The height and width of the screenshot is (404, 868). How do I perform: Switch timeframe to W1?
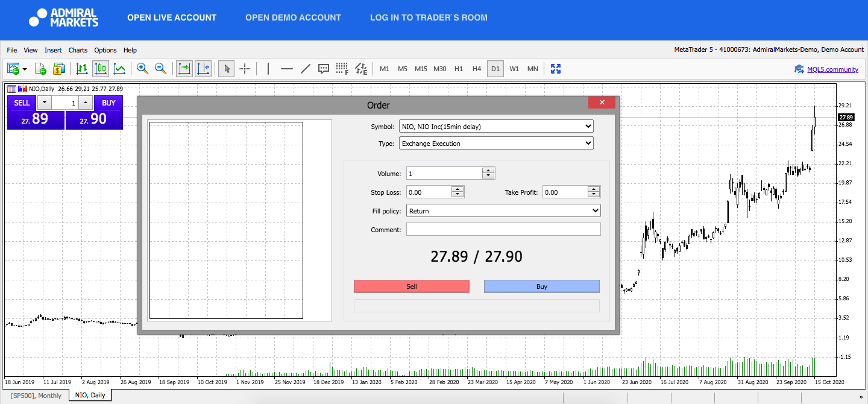[x=514, y=69]
